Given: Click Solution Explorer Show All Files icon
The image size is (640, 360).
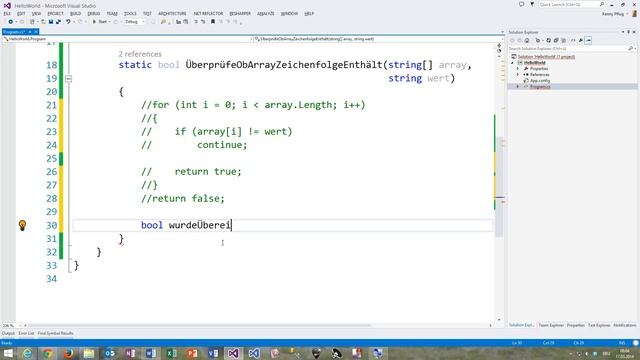Looking at the screenshot, I should [x=564, y=40].
